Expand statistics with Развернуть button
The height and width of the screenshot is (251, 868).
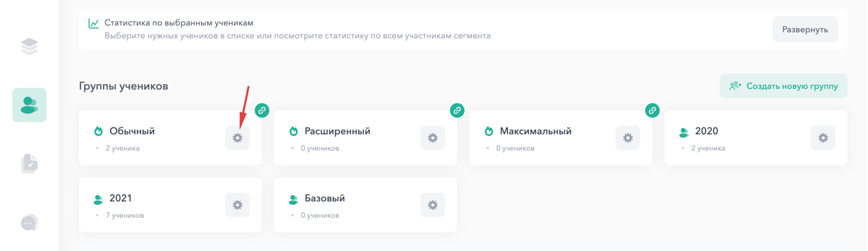805,30
